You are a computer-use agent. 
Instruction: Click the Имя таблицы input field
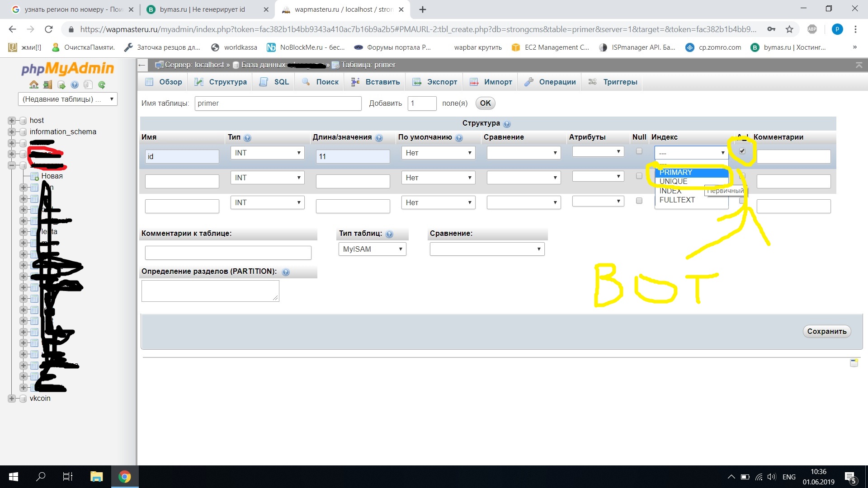point(278,103)
